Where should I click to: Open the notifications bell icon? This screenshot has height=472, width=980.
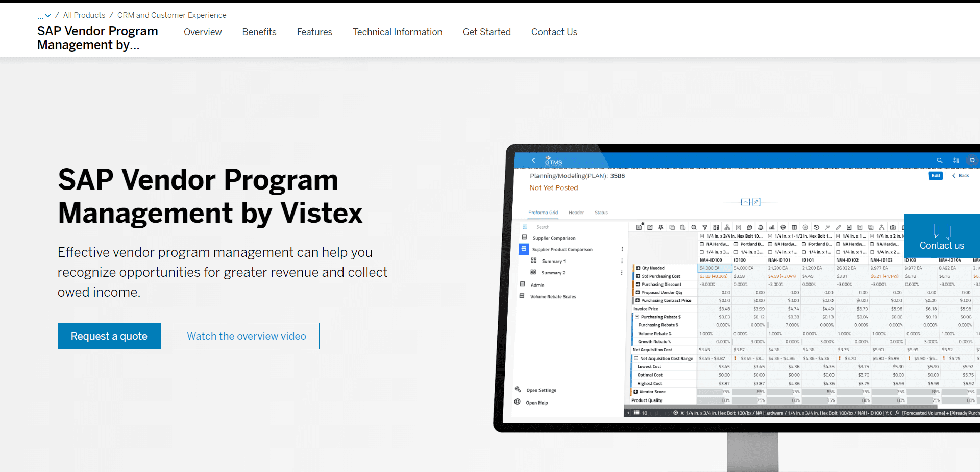[x=761, y=227]
